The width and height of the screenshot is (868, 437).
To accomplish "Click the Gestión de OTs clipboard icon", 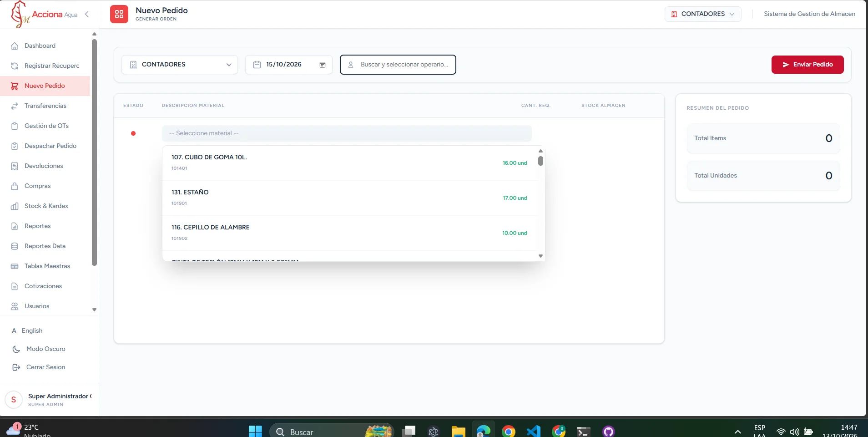I will 15,126.
